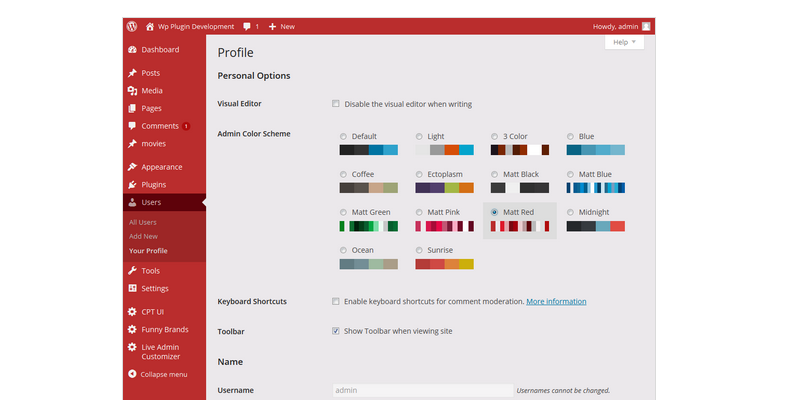Enable keyboard shortcuts for comment moderation
The height and width of the screenshot is (400, 800).
click(336, 301)
